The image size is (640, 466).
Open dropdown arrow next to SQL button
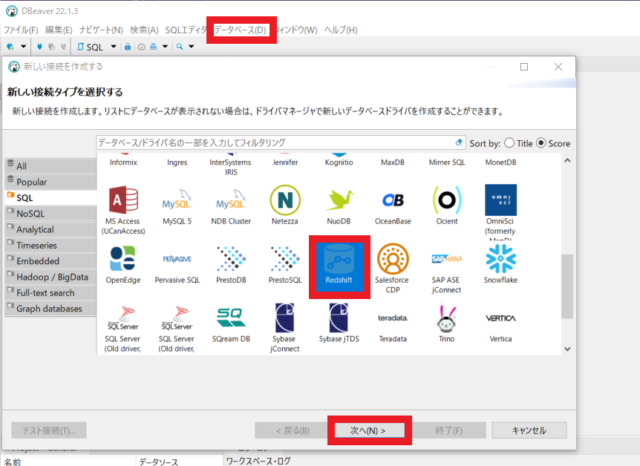tap(113, 47)
